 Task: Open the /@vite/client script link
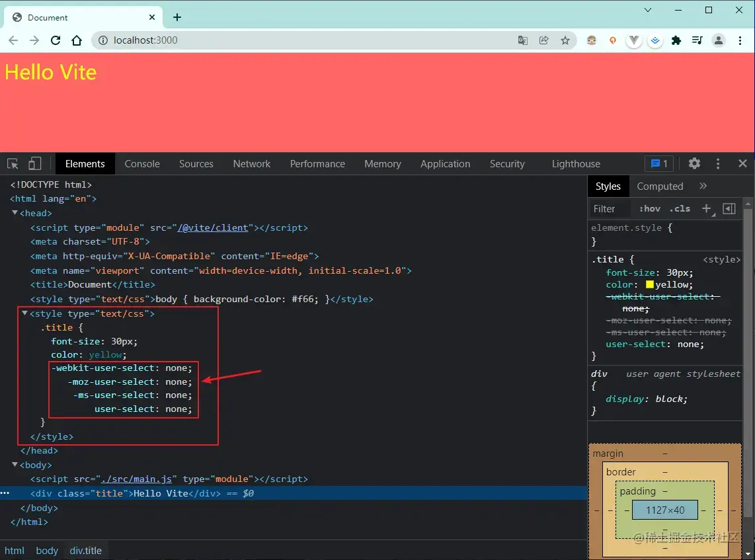[x=213, y=227]
